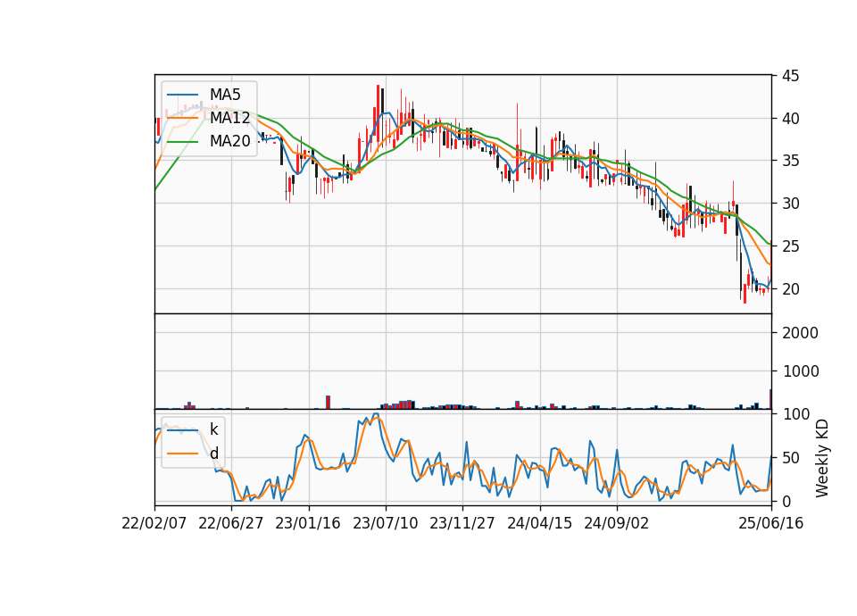Click the Weekly KD axis label
857x616 pixels.
click(821, 458)
